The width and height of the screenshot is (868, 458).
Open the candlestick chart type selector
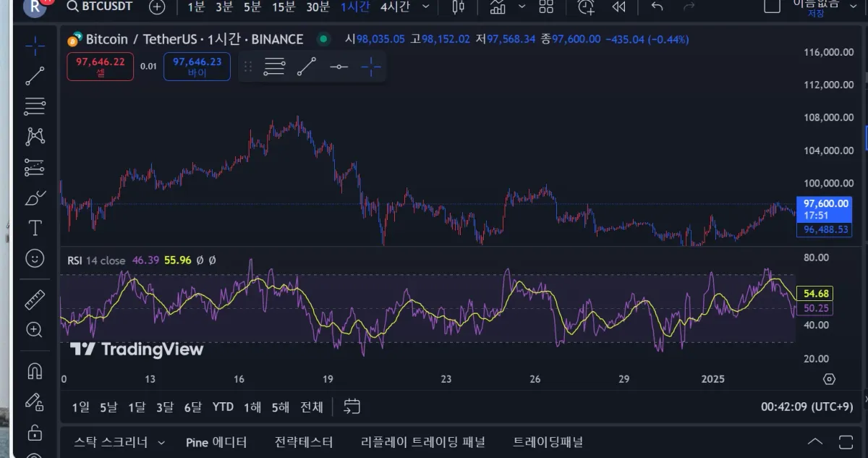coord(458,7)
